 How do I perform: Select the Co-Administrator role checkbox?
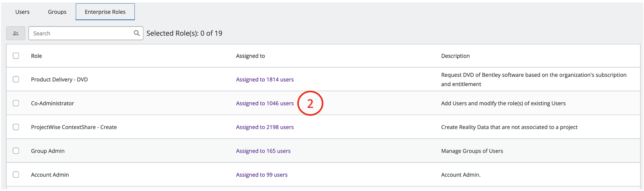click(16, 103)
